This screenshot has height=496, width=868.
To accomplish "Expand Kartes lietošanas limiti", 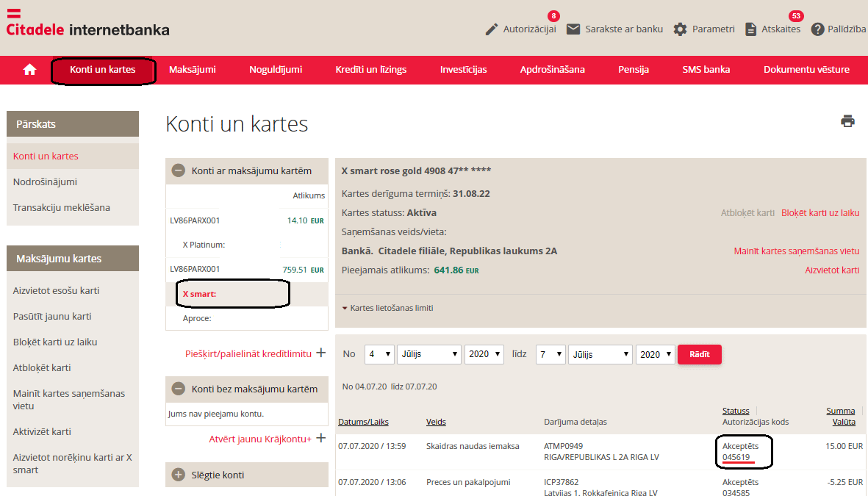I will point(387,308).
